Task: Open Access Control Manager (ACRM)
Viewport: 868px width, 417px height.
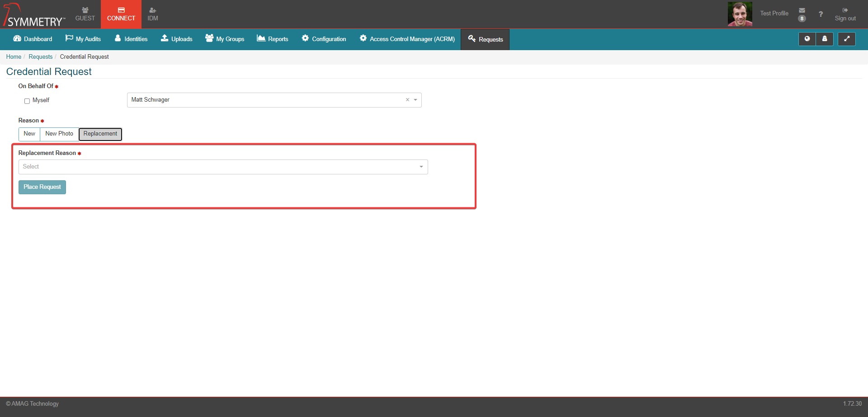Action: (x=407, y=39)
